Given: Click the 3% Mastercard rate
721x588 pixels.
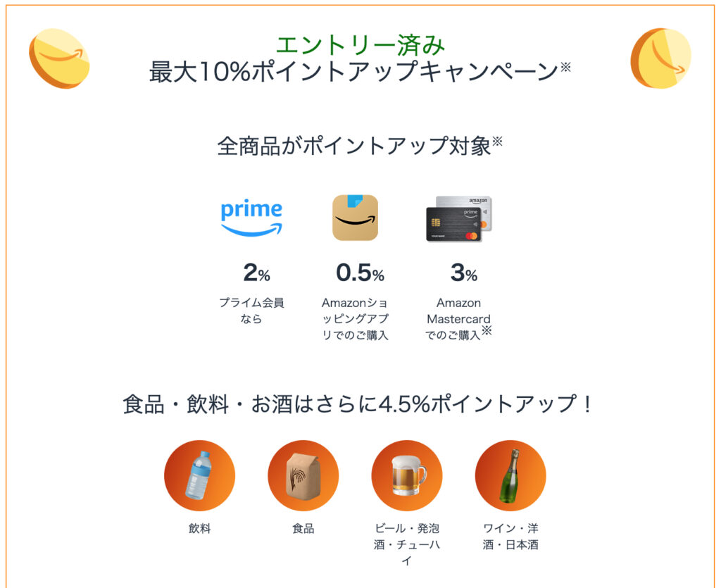Looking at the screenshot, I should point(463,273).
